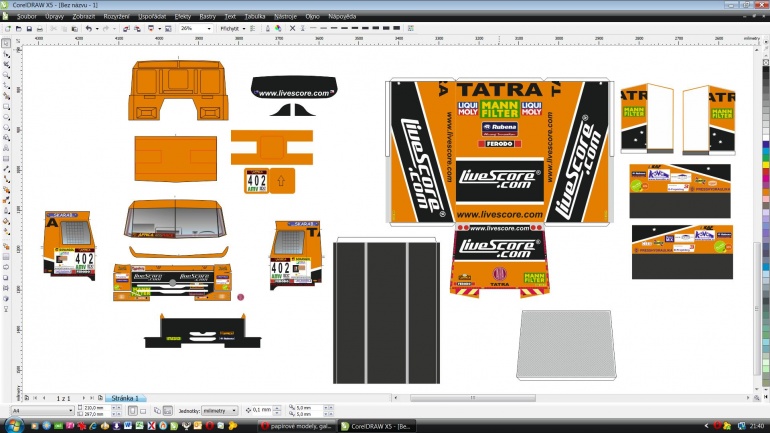The image size is (770, 433).
Task: Open the Uspořádat menu
Action: click(152, 17)
